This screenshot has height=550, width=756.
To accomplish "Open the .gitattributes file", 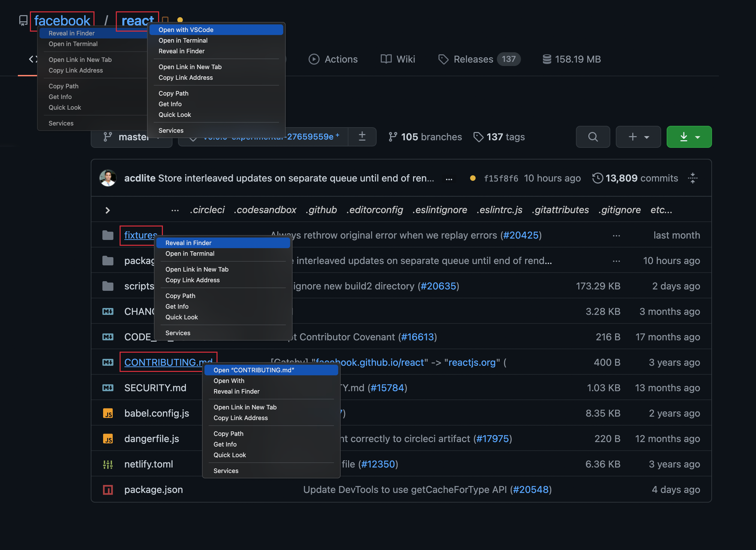I will point(560,210).
